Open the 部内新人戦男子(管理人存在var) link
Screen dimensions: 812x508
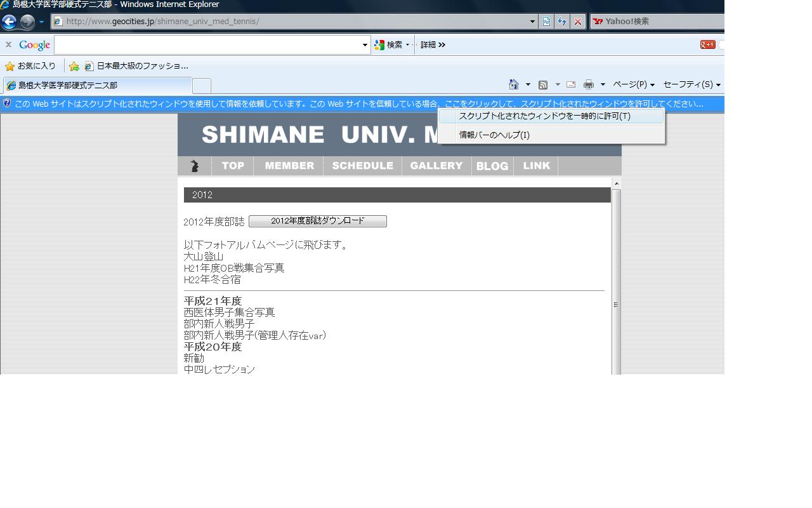click(254, 335)
